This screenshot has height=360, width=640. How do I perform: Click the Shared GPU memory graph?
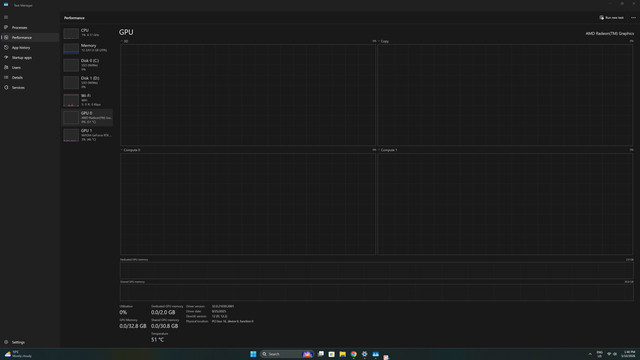tap(376, 292)
